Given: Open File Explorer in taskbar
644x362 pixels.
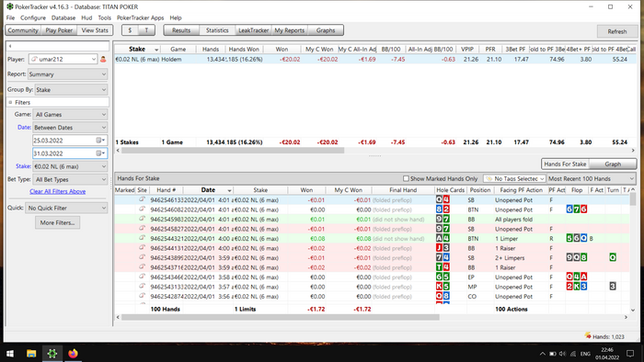Looking at the screenshot, I should click(x=31, y=354).
